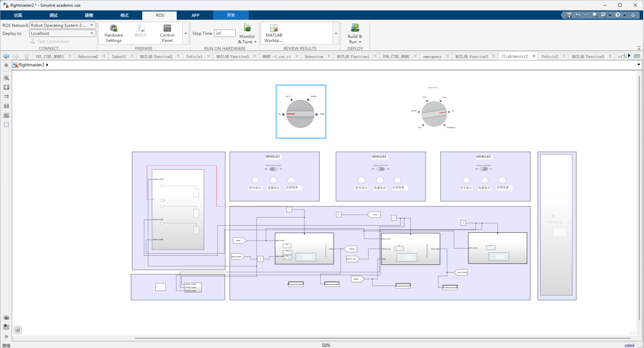
Task: Open the Takeoff model tab
Action: (119, 57)
